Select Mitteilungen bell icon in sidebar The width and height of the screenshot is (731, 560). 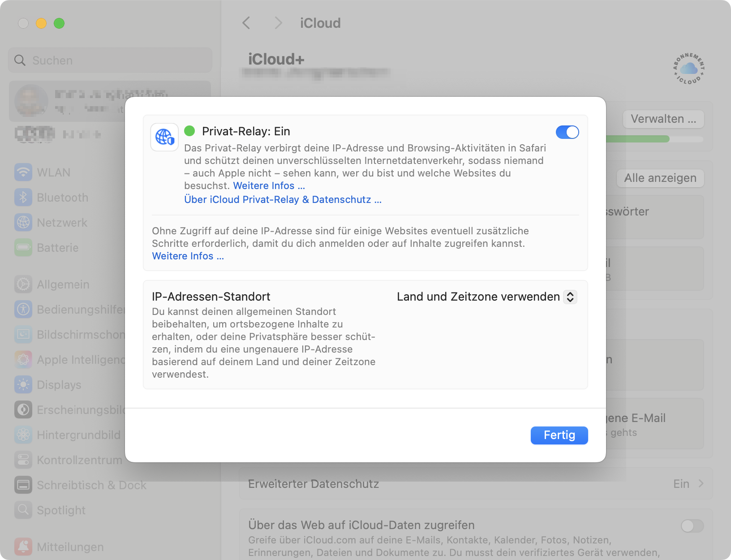[x=23, y=547]
